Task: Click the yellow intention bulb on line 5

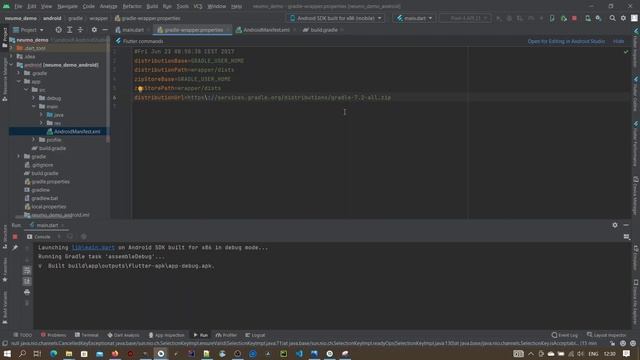Action: 140,89
